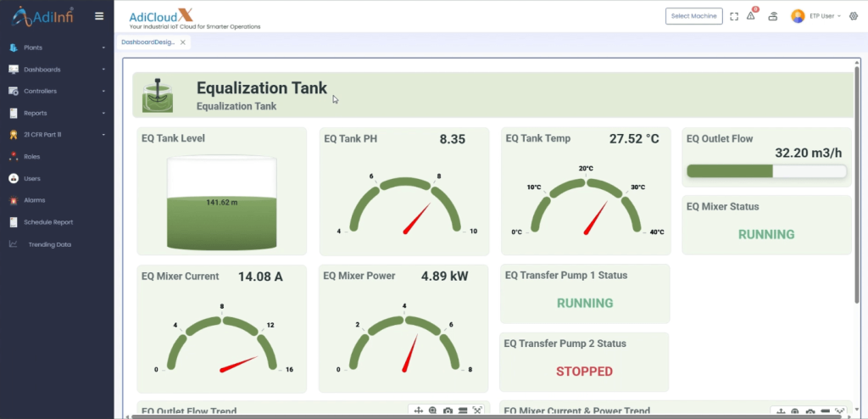Click the dashboard vertical scrollbar
Screen dimensions: 868x419
(857, 185)
